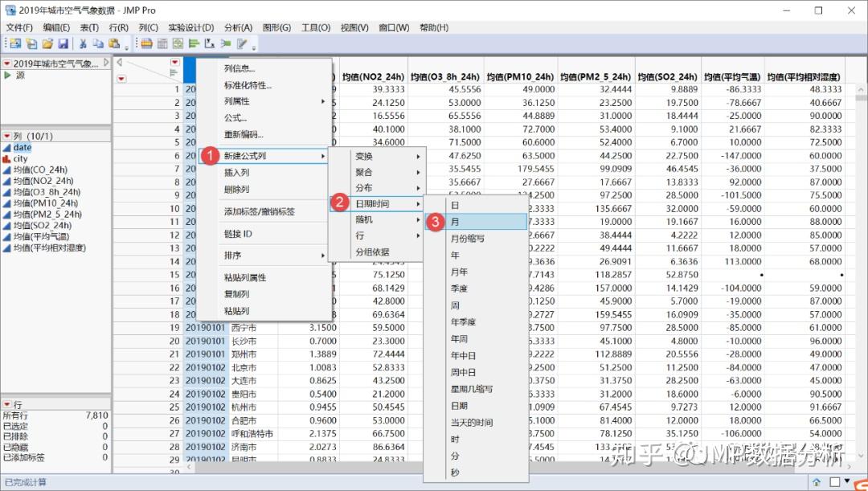Viewport: 868px width, 491px height.
Task: Select 月 in the date-time submenu
Action: pyautogui.click(x=455, y=222)
